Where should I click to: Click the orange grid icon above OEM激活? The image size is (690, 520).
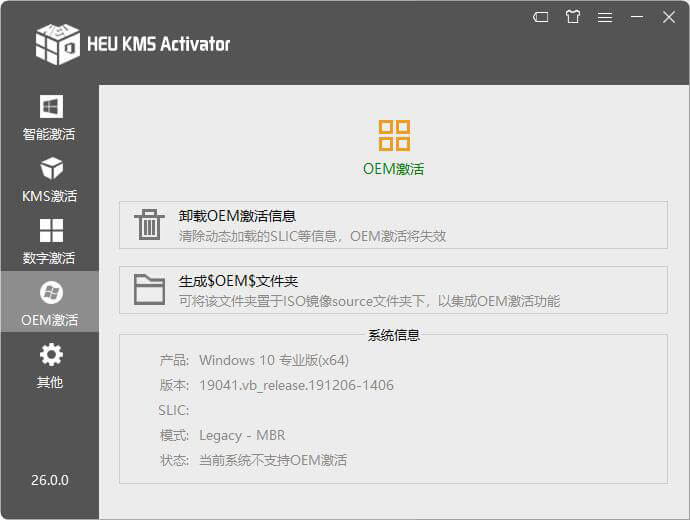394,135
